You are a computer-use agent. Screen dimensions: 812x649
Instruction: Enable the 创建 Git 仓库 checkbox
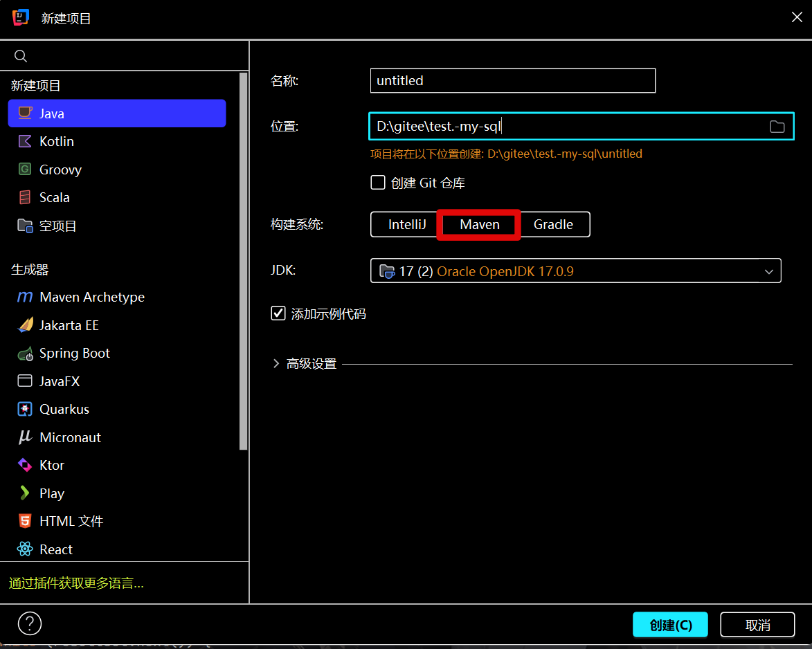pyautogui.click(x=378, y=183)
